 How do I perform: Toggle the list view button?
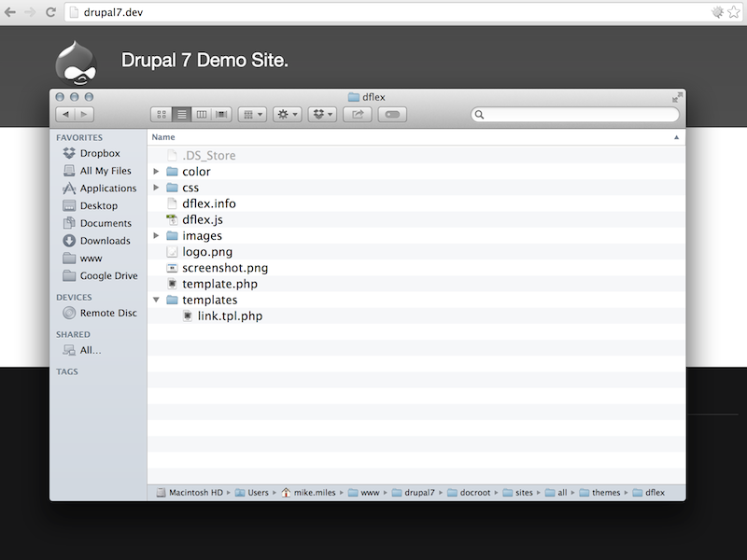point(181,114)
